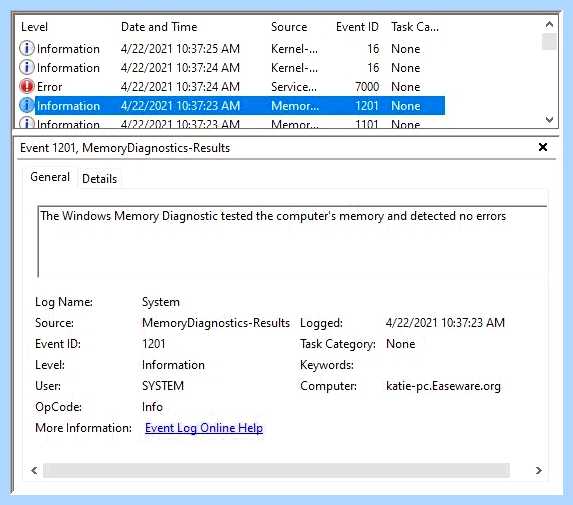This screenshot has width=573, height=505.
Task: Click the event list scroll down arrow
Action: (549, 119)
